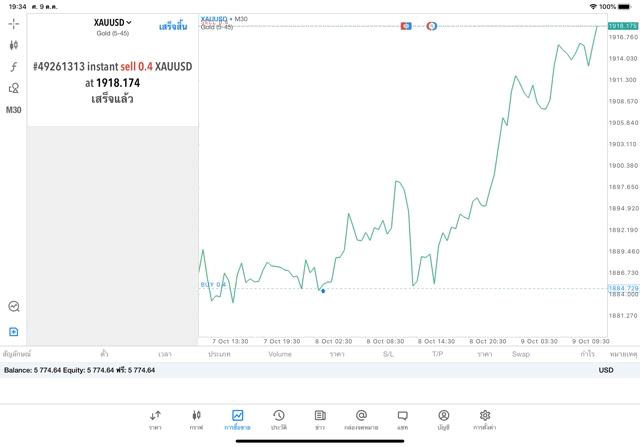Open the drawing objects shapes icon
Image resolution: width=640 pixels, height=447 pixels.
14,88
